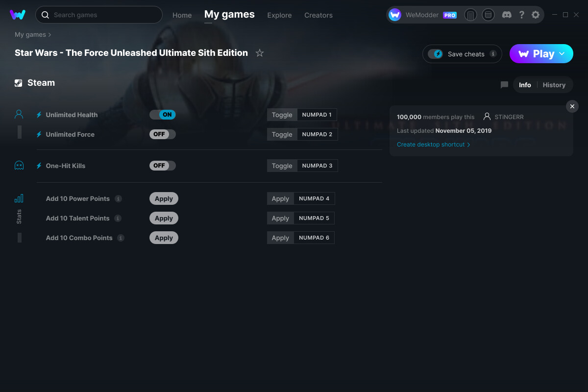The image size is (588, 392).
Task: Click Toggle label for One-Hit Kills hotkey
Action: click(x=282, y=166)
